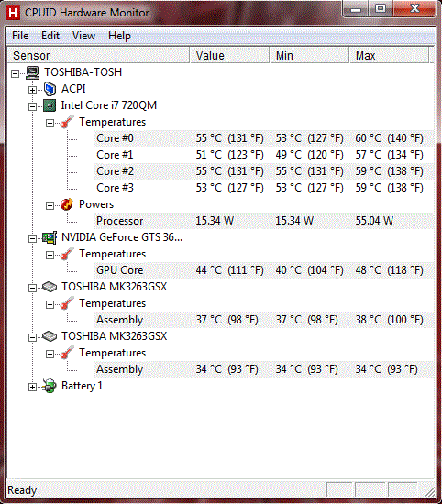Select the Assembly row showing 37 °C
Viewport: 442px width, 504px height.
[x=264, y=320]
